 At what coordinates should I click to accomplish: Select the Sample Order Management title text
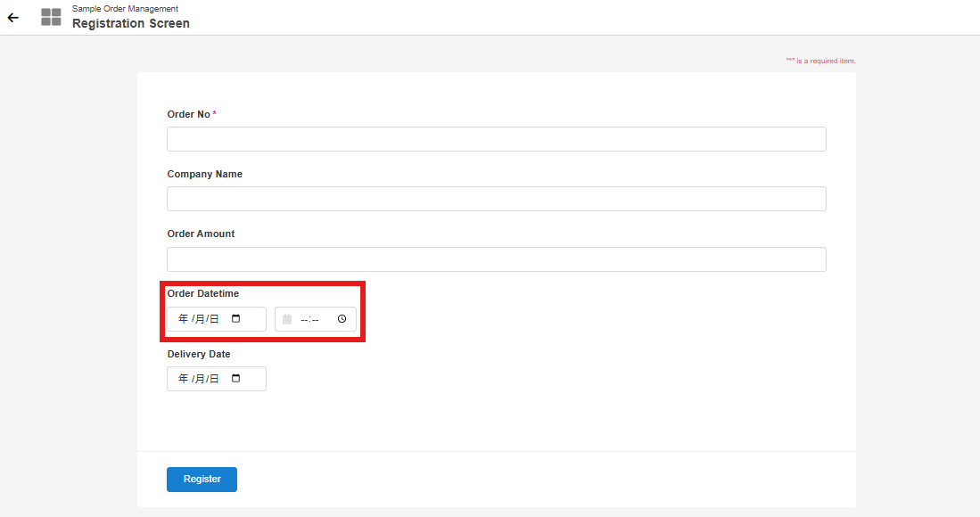coord(125,9)
